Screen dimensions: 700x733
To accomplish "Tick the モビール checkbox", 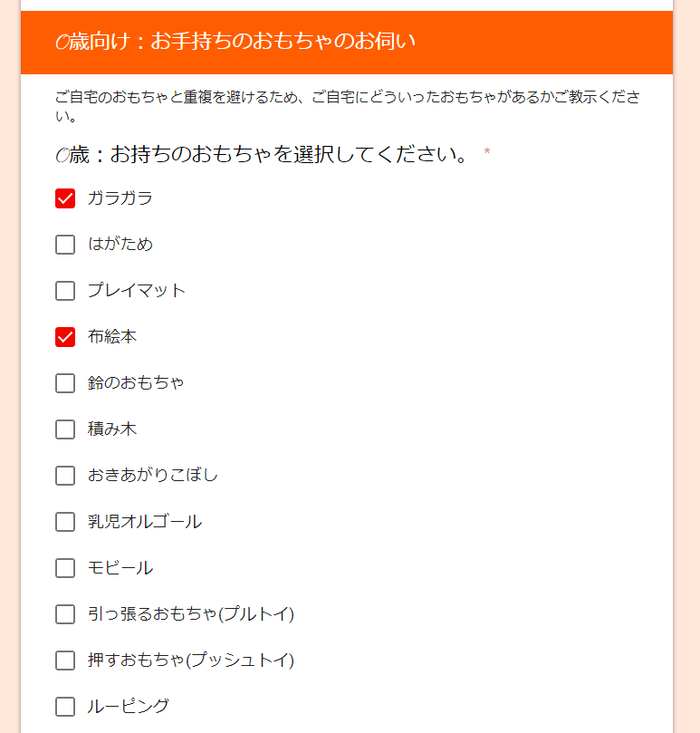I will [65, 568].
